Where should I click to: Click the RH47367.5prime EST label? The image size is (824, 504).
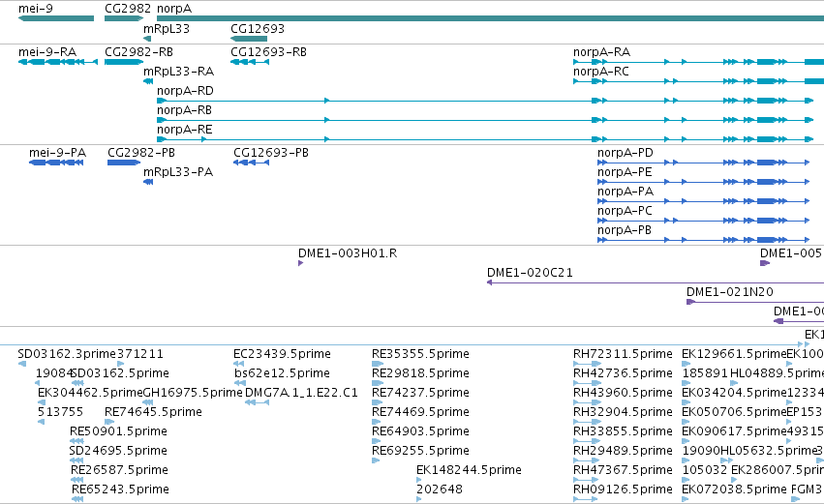click(x=623, y=471)
